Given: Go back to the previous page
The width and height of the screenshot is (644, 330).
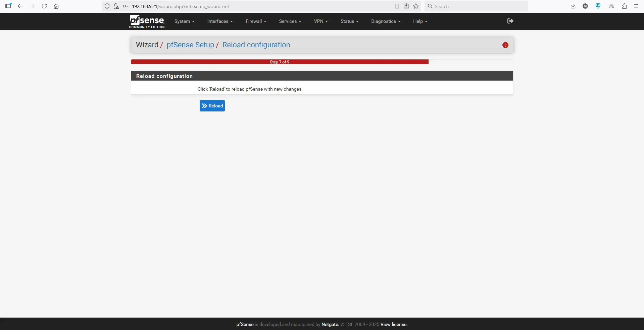Looking at the screenshot, I should (x=20, y=6).
